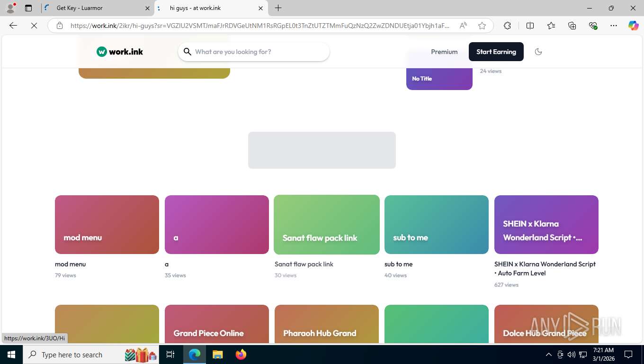Click the 'mod menu' title text
The height and width of the screenshot is (364, 644).
pyautogui.click(x=70, y=264)
